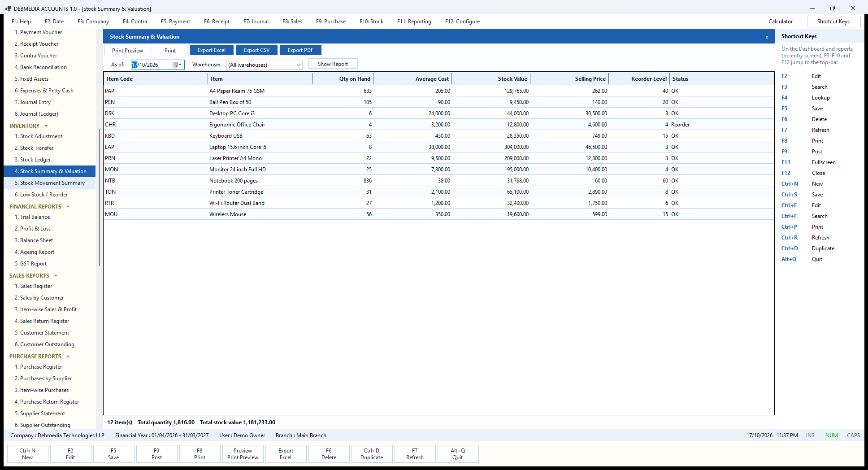This screenshot has width=868, height=470.
Task: Click the sidebar vertical scrollbar
Action: pyautogui.click(x=99, y=197)
